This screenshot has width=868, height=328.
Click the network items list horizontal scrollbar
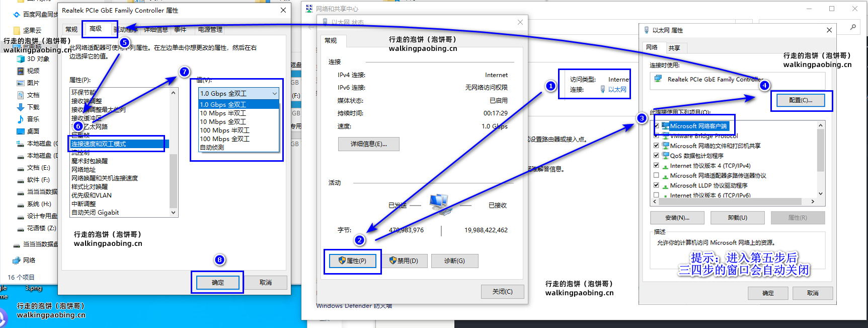pyautogui.click(x=734, y=201)
